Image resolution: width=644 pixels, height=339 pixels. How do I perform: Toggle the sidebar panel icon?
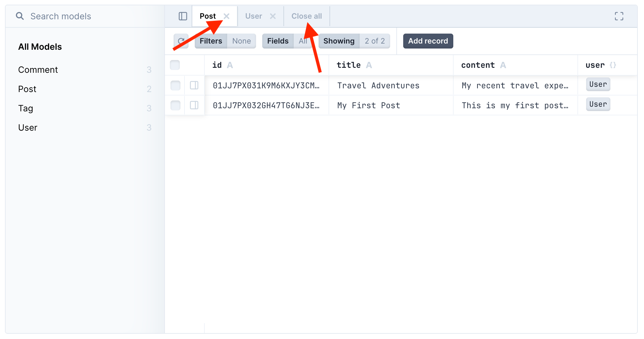point(183,16)
